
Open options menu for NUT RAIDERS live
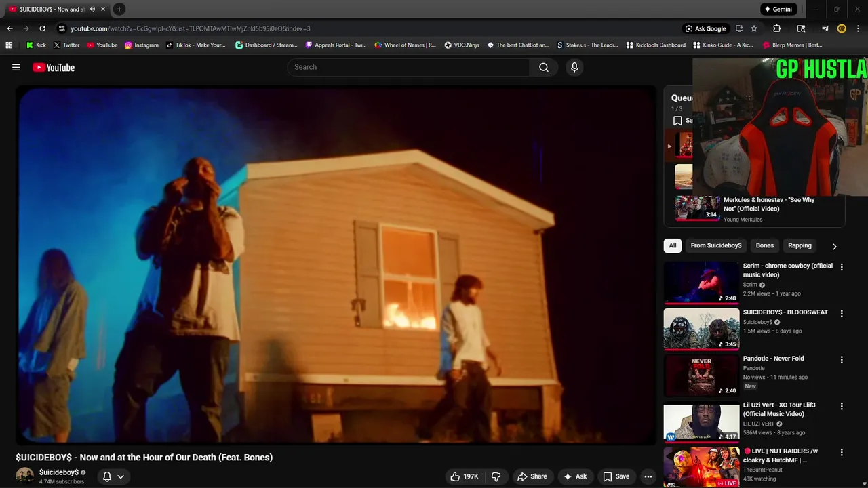pos(842,452)
